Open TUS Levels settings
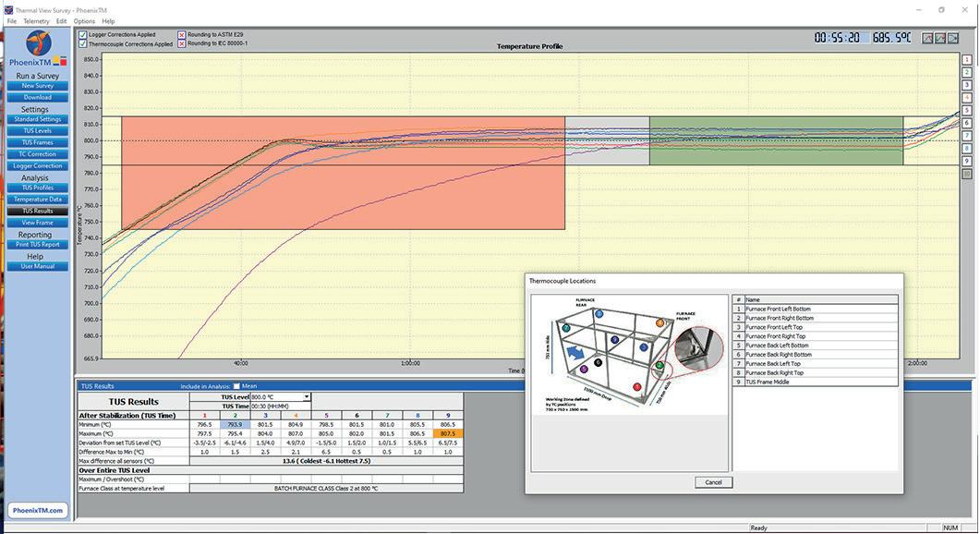 [x=38, y=131]
